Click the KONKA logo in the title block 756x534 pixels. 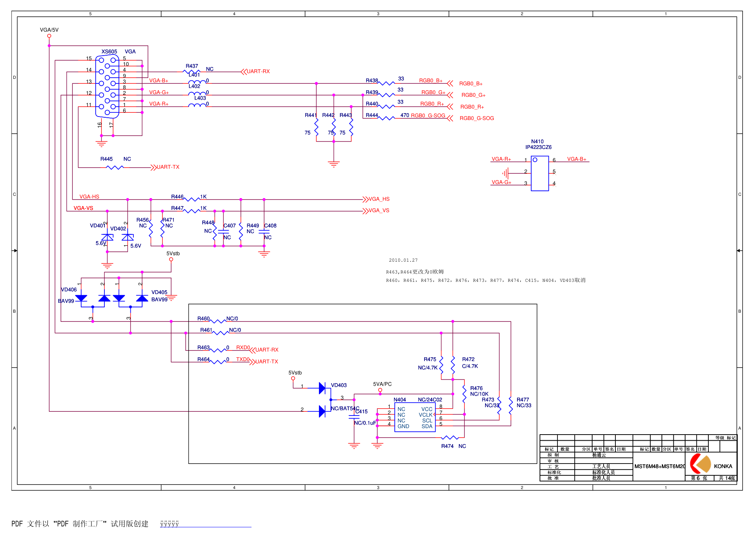700,464
